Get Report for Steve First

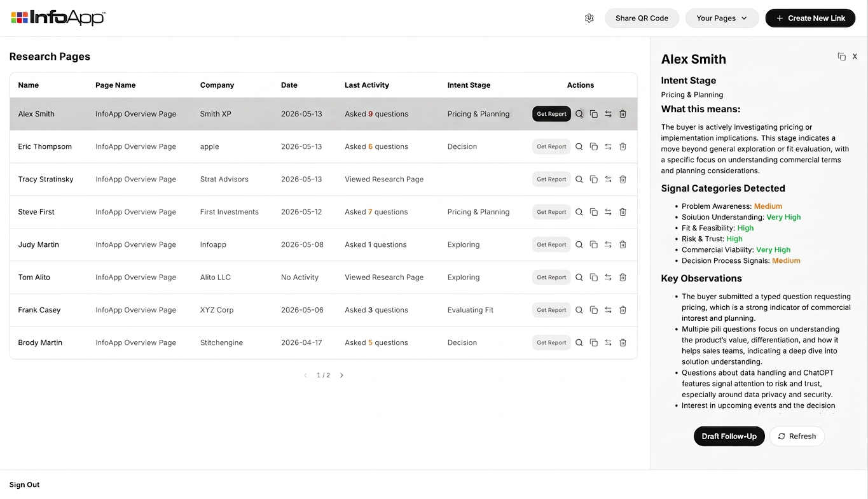point(551,212)
